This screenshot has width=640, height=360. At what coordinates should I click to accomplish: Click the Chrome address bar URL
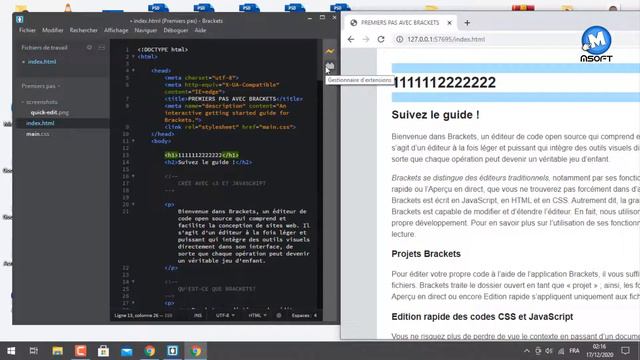(x=446, y=39)
